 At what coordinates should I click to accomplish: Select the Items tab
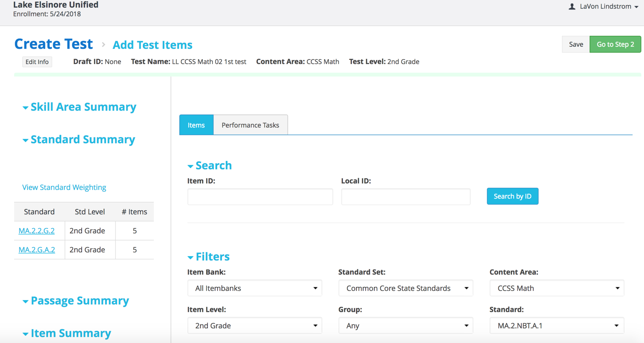[x=196, y=125]
